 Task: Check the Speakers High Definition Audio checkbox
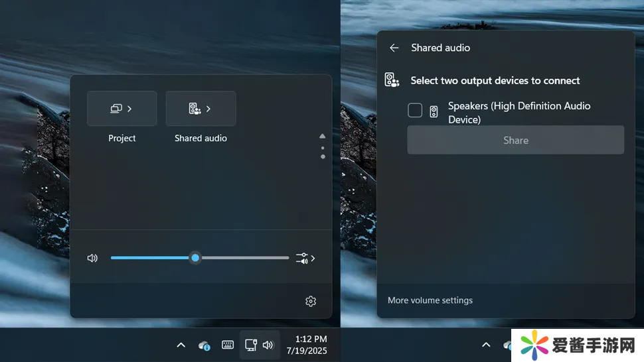click(x=415, y=110)
